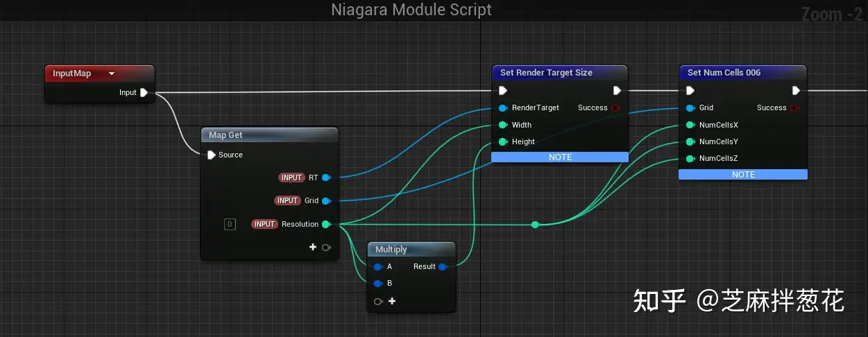
Task: Click the NumCellsX input pin
Action: 690,125
